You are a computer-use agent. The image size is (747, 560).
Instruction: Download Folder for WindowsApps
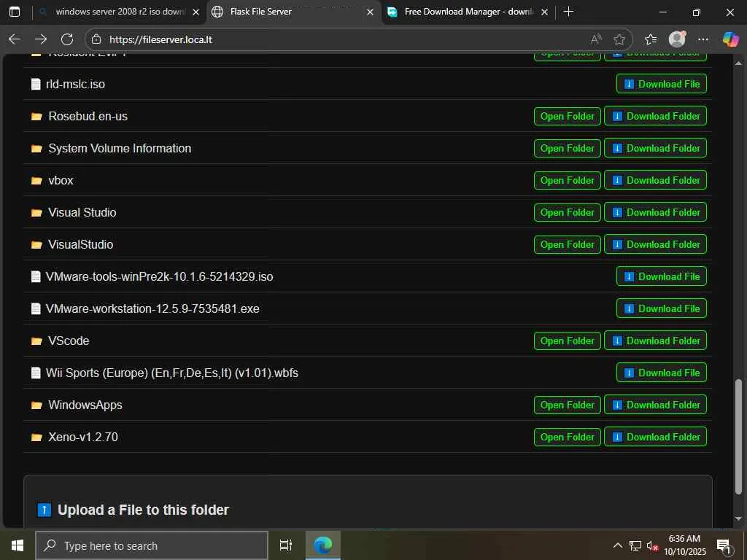656,405
